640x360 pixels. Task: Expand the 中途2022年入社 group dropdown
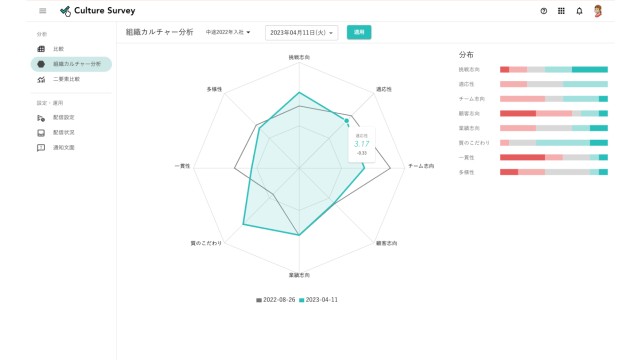(228, 32)
